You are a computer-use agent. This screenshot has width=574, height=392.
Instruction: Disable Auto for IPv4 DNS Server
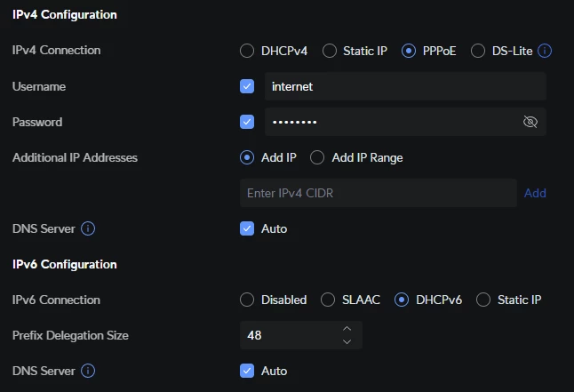coord(247,228)
